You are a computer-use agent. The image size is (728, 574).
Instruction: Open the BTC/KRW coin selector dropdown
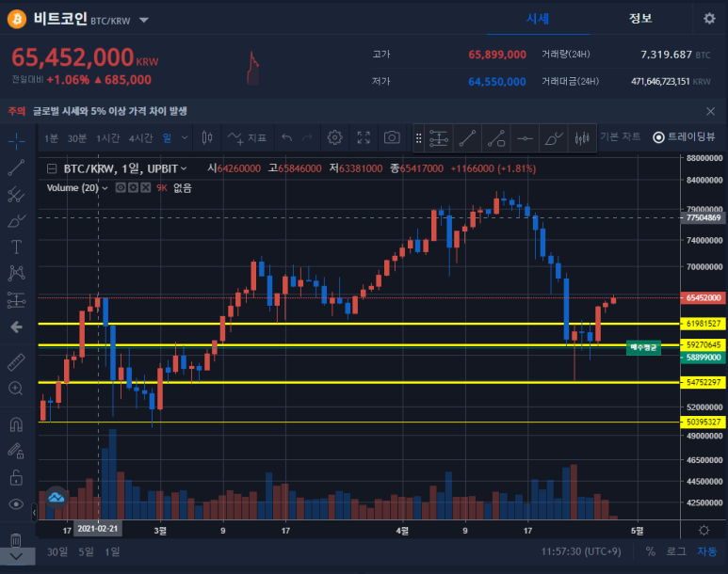[144, 20]
